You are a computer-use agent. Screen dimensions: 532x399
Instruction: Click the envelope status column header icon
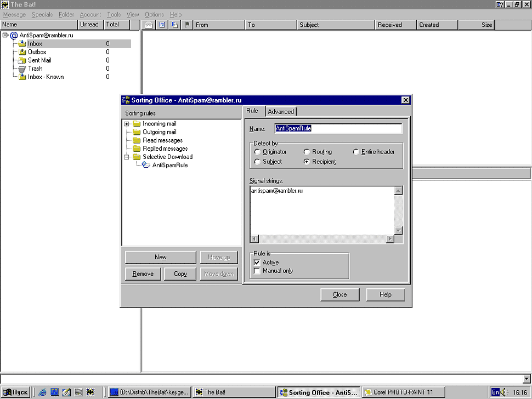click(x=149, y=25)
